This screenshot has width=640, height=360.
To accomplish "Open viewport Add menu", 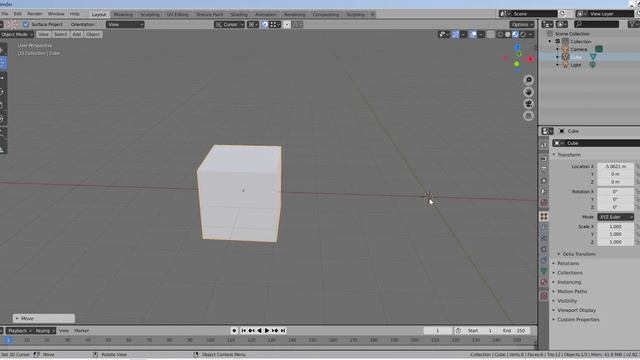I will 76,34.
